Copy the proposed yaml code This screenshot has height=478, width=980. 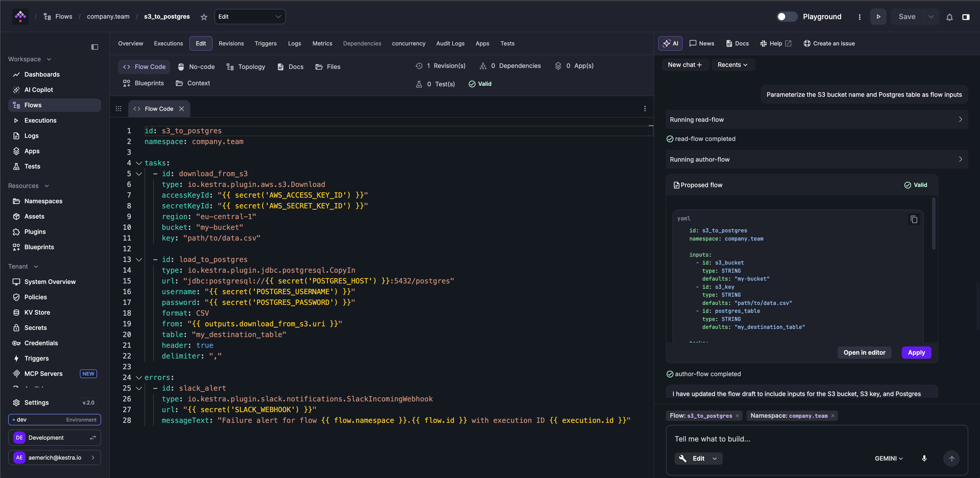pyautogui.click(x=914, y=219)
